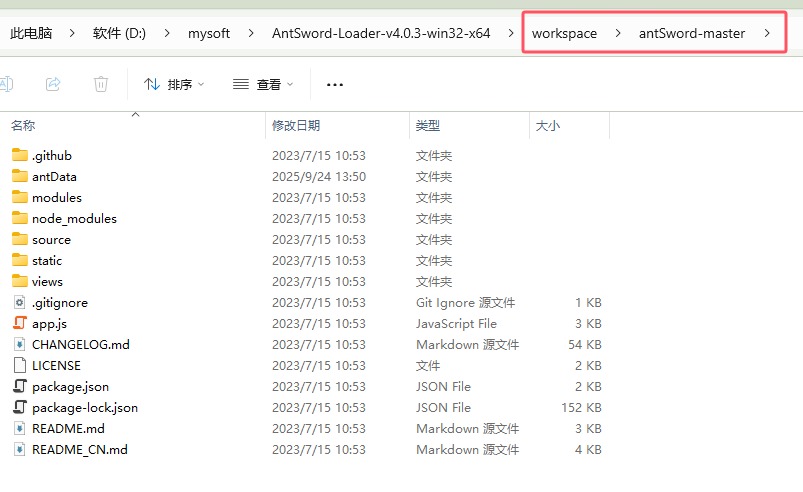Screen dimensions: 803x492
Task: Select the views folder icon
Action: 20,281
